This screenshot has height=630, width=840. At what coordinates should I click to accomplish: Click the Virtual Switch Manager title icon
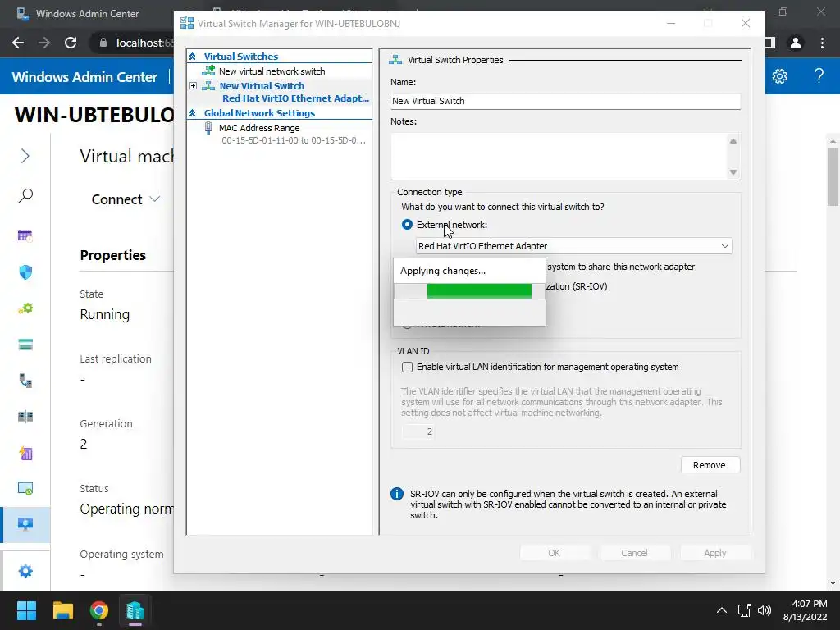[x=187, y=23]
